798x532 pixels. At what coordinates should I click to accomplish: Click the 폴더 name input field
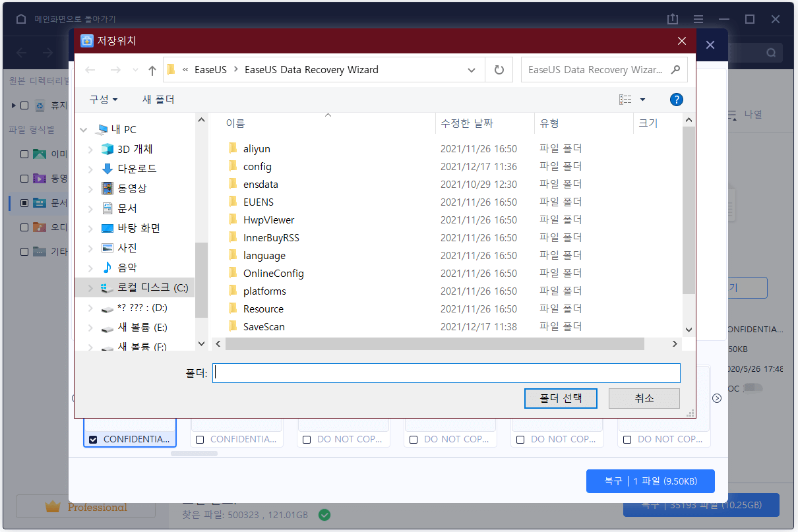pyautogui.click(x=446, y=373)
